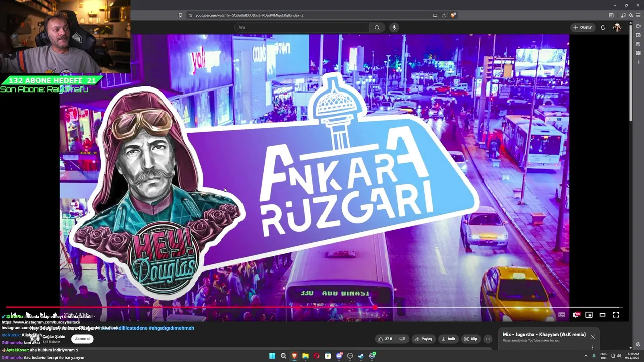This screenshot has height=362, width=644.
Task: Switch the player to miniplayer mode
Action: 589,315
